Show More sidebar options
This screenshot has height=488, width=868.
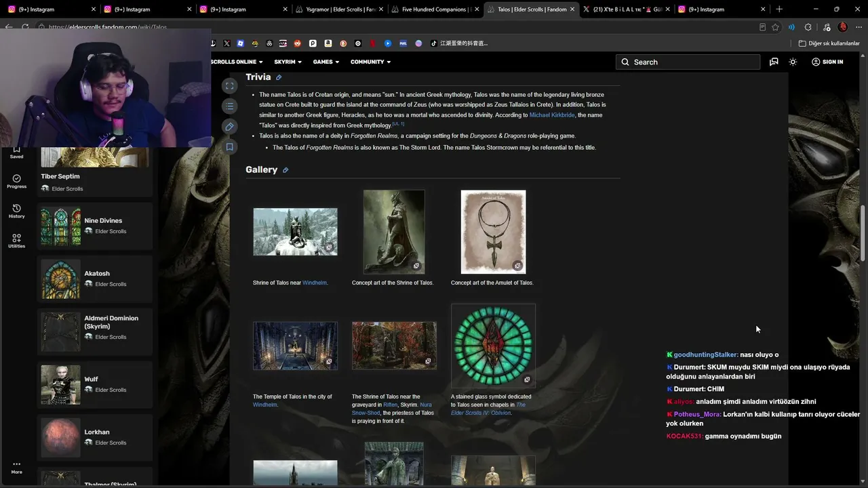click(x=16, y=468)
